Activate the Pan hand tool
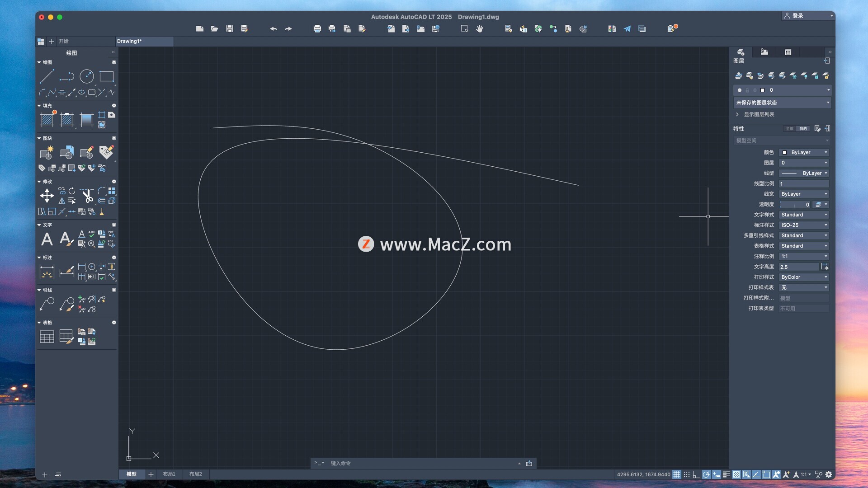The height and width of the screenshot is (488, 868). pyautogui.click(x=480, y=28)
